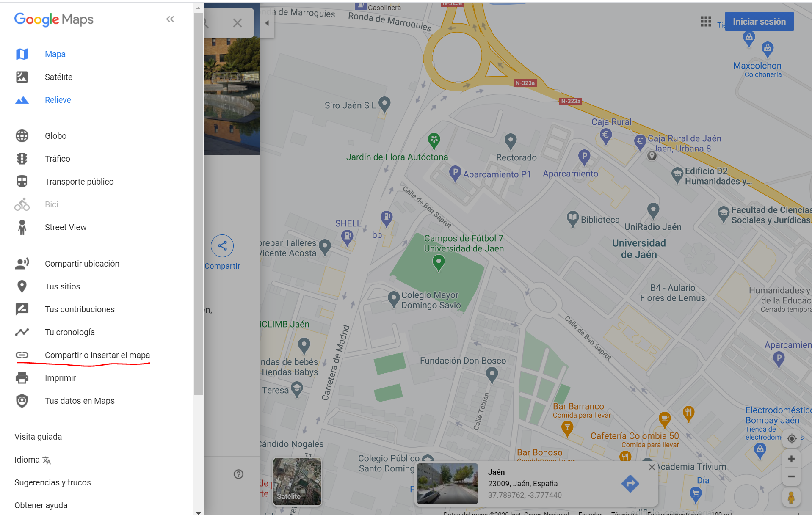Viewport: 812px width, 515px height.
Task: Click the Iniciar sesión button
Action: point(759,21)
